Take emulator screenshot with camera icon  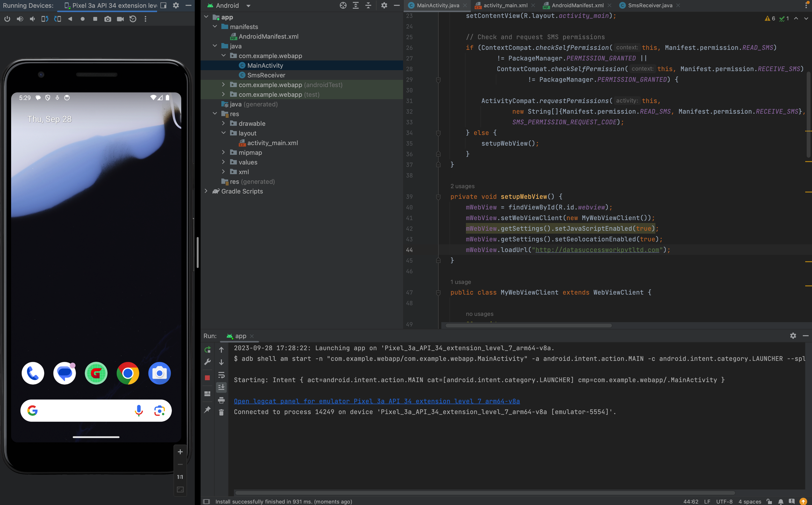click(x=108, y=19)
